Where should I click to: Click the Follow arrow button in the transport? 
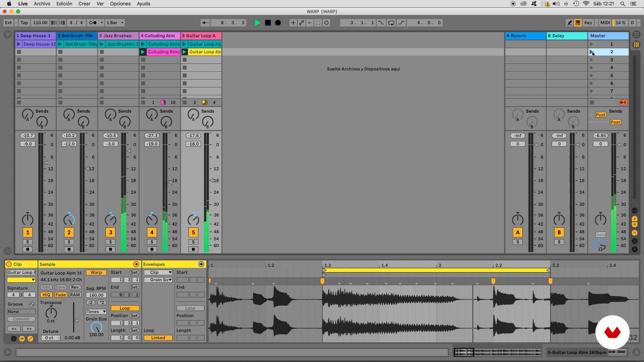[205, 23]
